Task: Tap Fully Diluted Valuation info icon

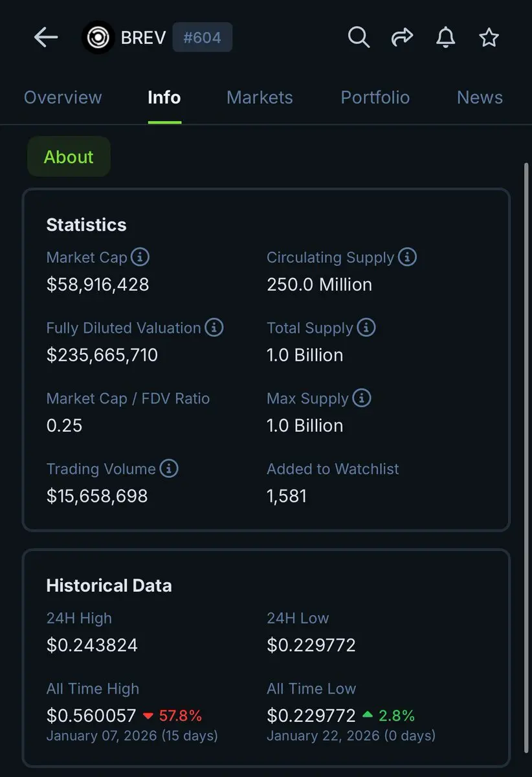Action: 214,328
